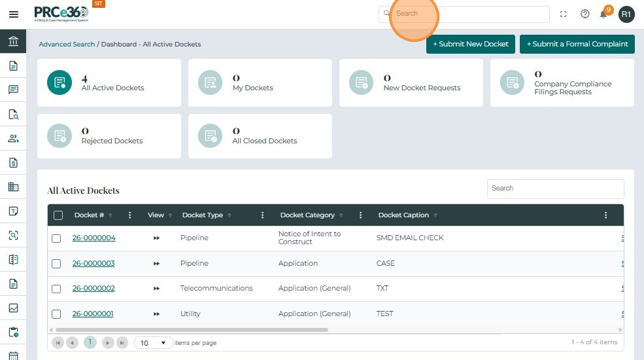Open notifications bell with badge 9
This screenshot has height=360, width=644.
(603, 14)
